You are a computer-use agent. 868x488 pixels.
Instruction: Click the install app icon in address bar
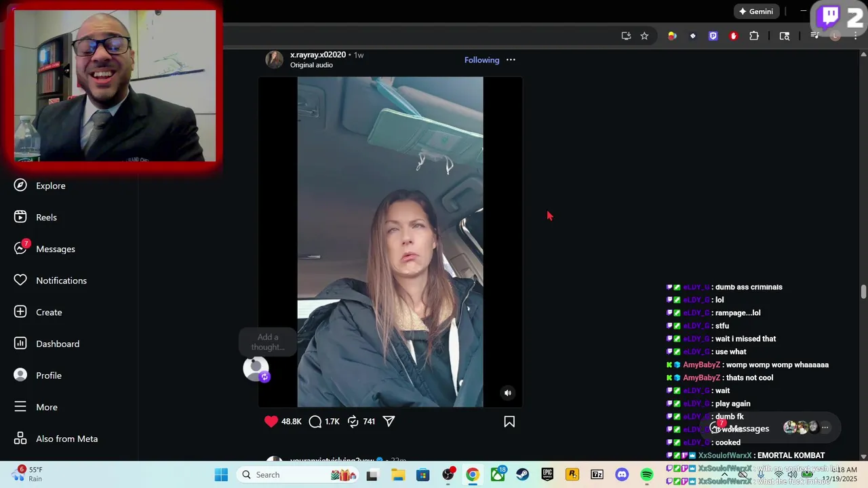[626, 36]
